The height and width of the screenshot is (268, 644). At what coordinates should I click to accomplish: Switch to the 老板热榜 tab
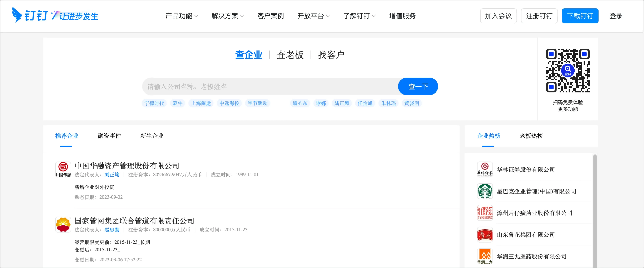point(531,136)
